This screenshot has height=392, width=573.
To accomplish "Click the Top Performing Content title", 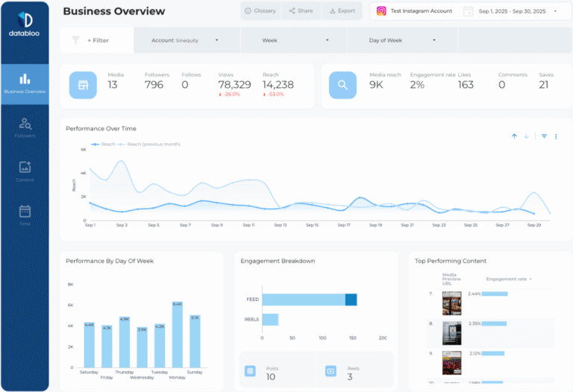I will (x=450, y=261).
